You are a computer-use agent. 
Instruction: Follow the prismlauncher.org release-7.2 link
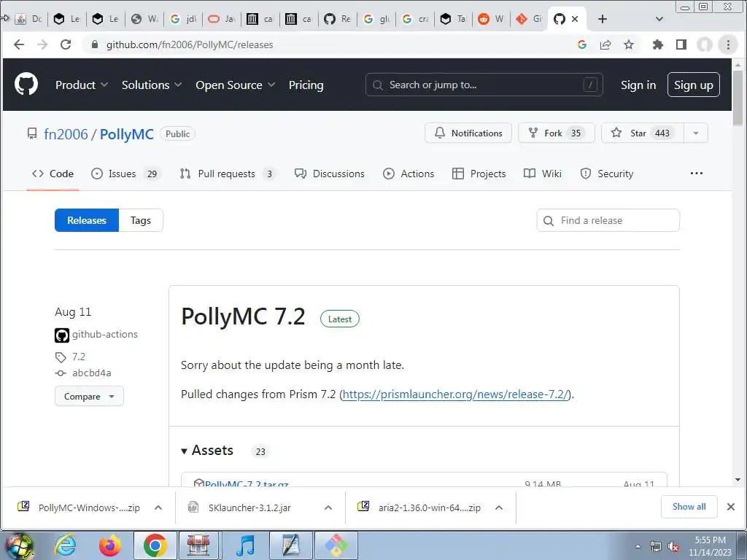(x=455, y=394)
